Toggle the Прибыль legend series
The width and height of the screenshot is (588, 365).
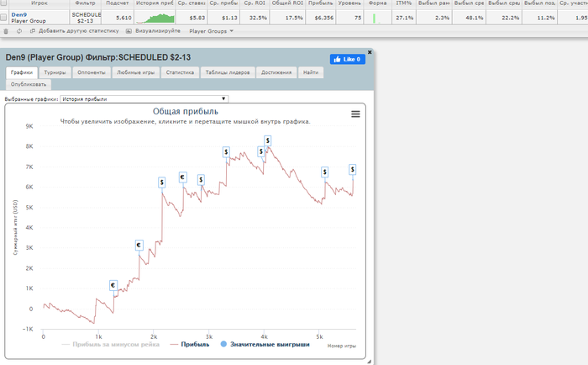coord(190,344)
